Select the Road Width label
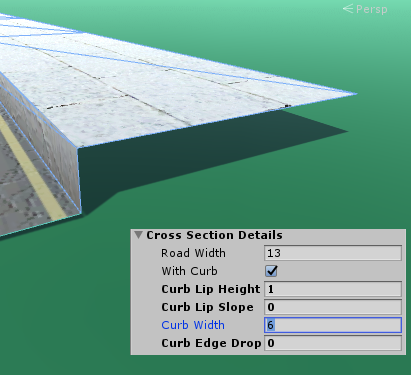The image size is (411, 375). point(193,253)
